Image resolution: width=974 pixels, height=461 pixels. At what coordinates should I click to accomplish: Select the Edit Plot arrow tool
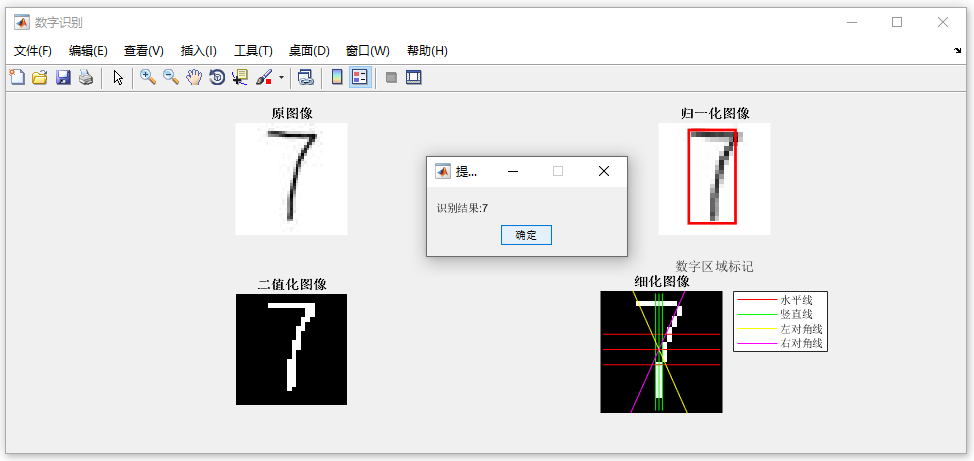tap(118, 77)
